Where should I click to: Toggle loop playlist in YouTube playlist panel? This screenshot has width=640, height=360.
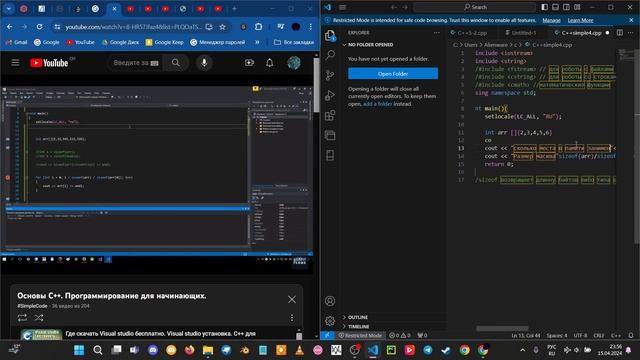pyautogui.click(x=22, y=318)
